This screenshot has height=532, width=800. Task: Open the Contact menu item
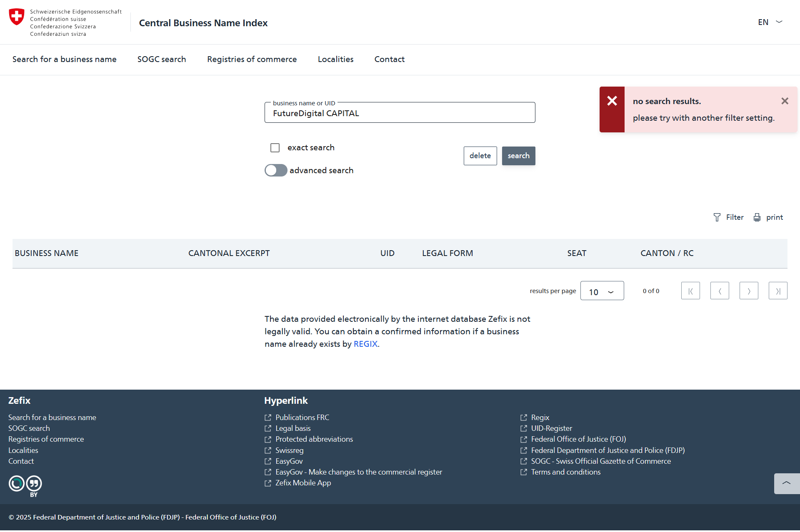click(390, 59)
